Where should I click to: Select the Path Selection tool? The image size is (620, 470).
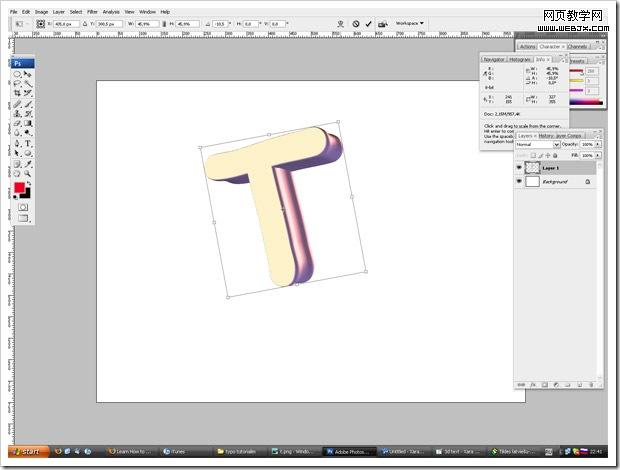[x=17, y=153]
